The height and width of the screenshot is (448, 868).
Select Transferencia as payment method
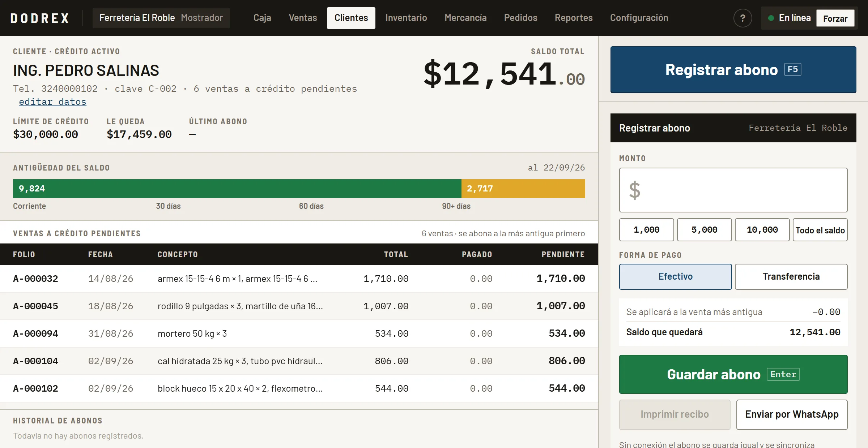(791, 277)
